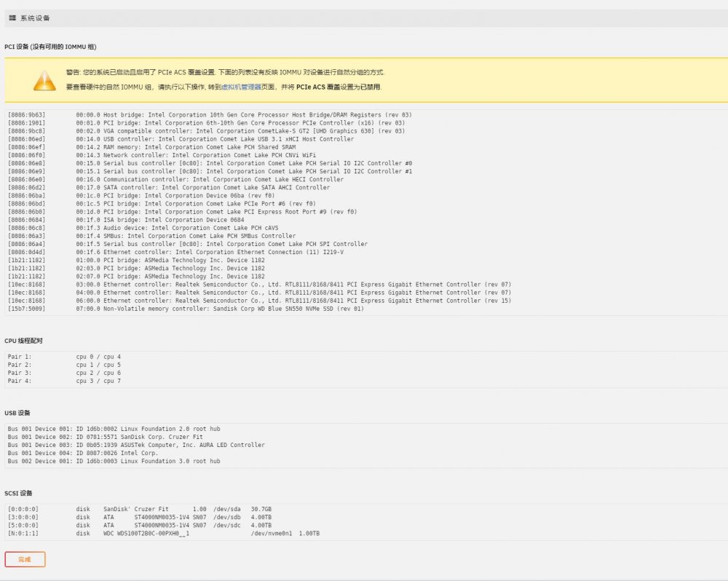
Task: Select the 00:01.0 PCIe Controller (x16) row
Action: 206,123
